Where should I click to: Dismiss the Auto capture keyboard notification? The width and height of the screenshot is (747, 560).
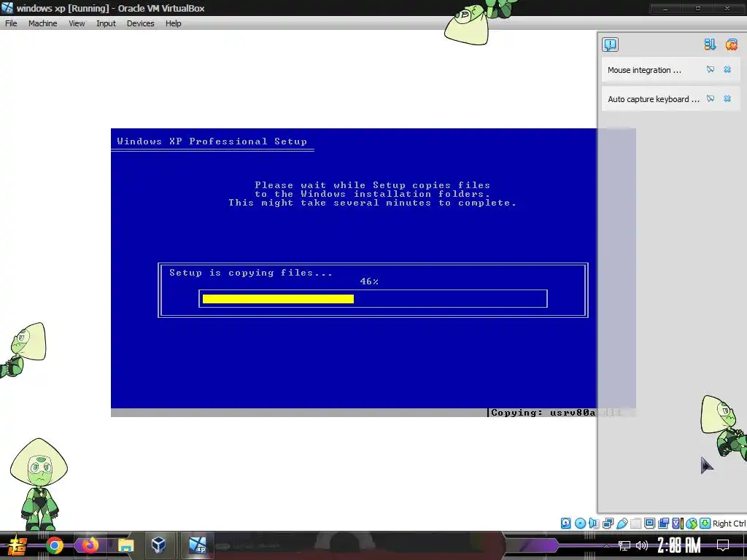[727, 98]
